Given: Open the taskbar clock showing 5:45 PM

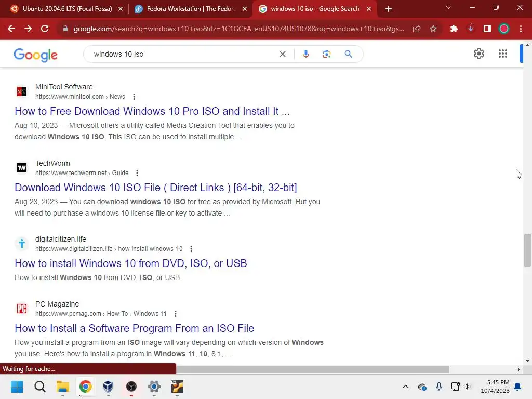Looking at the screenshot, I should click(x=495, y=387).
